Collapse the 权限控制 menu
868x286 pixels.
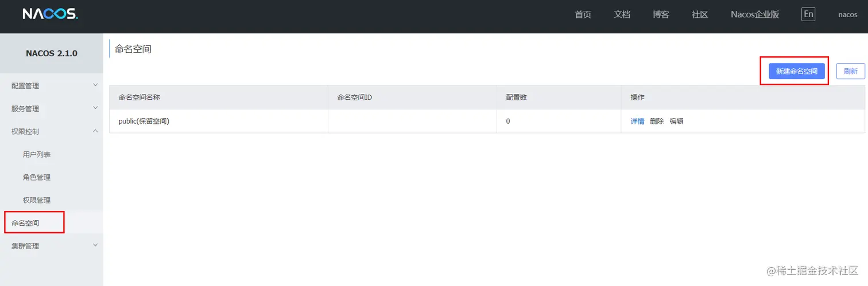[x=52, y=131]
